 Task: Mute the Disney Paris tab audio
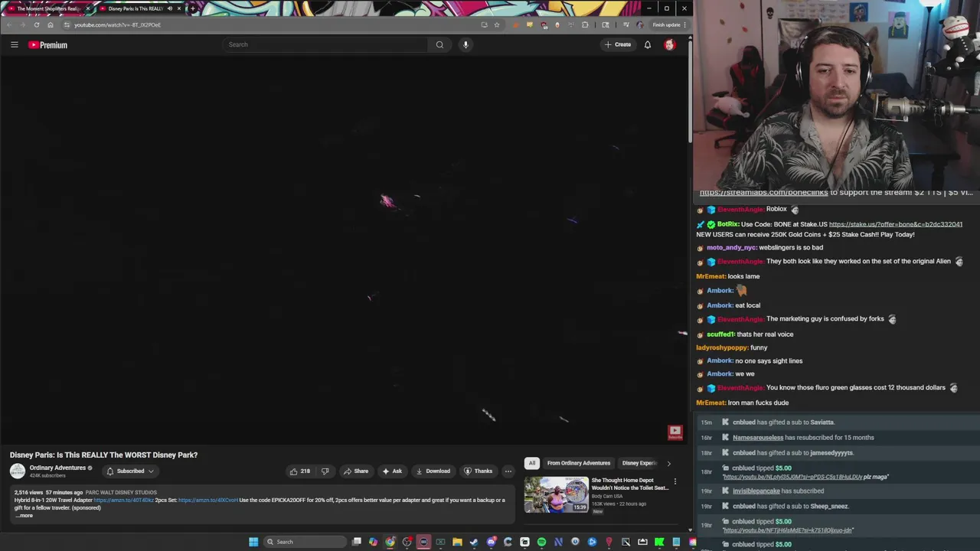pyautogui.click(x=169, y=8)
